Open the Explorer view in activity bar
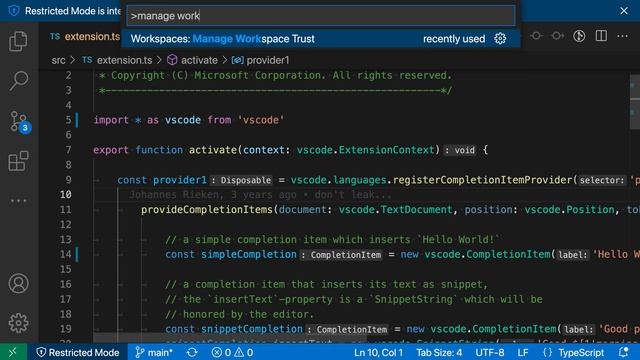Image resolution: width=640 pixels, height=360 pixels. (18, 41)
